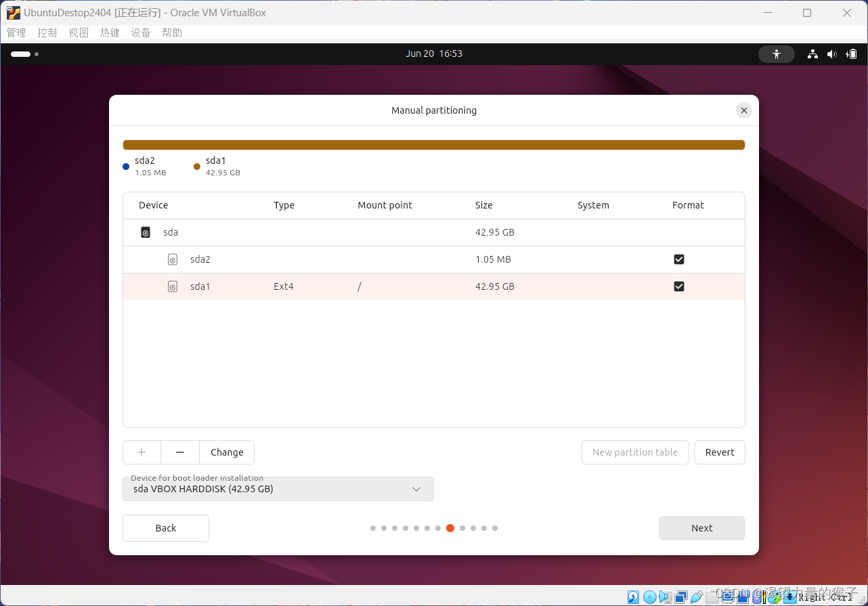This screenshot has width=868, height=606.
Task: Open the 视图 menu
Action: [79, 33]
